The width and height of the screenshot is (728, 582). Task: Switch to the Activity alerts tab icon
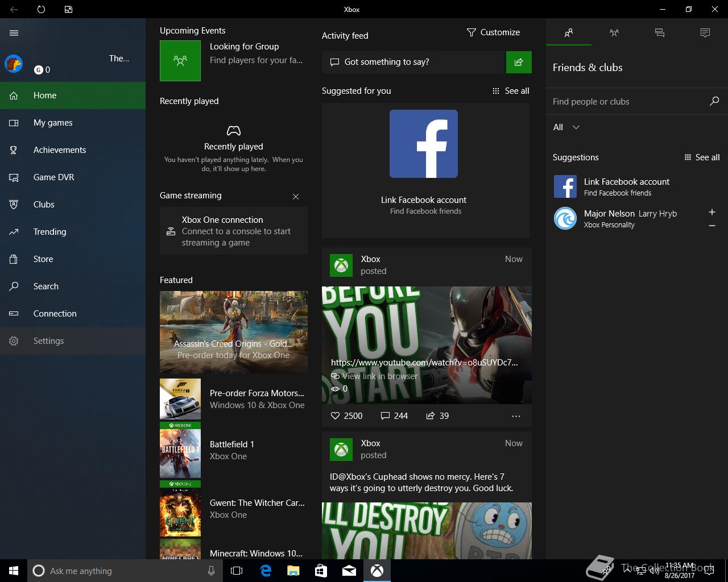click(x=705, y=33)
